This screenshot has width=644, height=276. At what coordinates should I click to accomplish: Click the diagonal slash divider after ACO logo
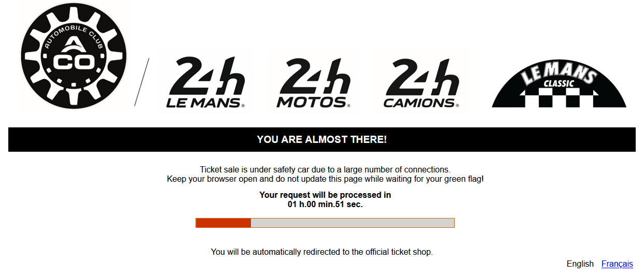coord(142,82)
